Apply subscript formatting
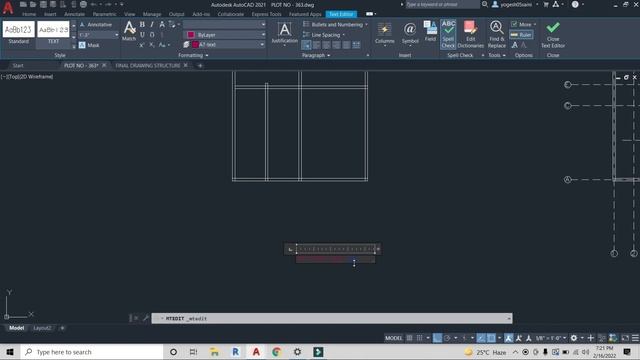The height and width of the screenshot is (360, 640). coord(152,45)
